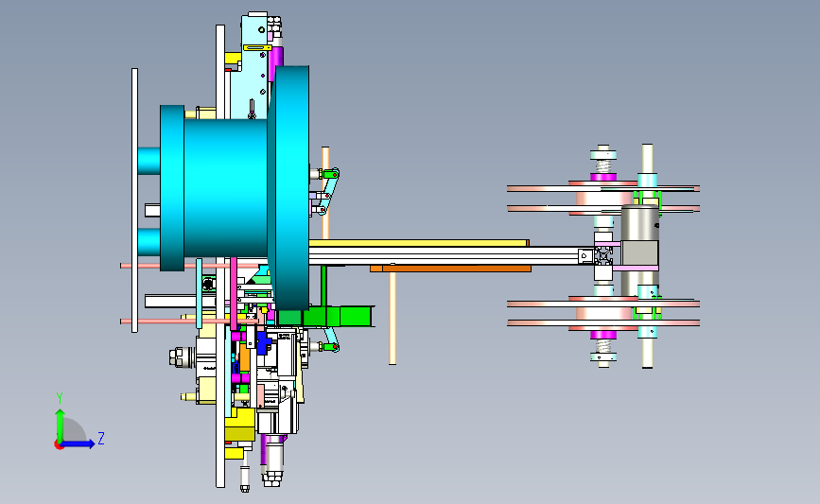Select the large cyan drum cylinder body

225,187
